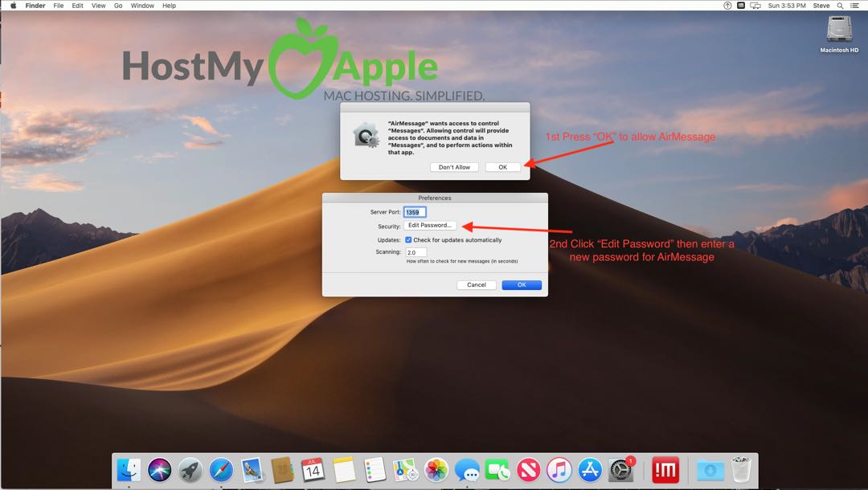Screen dimensions: 868x490
Task: Open Steve user menu in menu bar
Action: click(821, 6)
